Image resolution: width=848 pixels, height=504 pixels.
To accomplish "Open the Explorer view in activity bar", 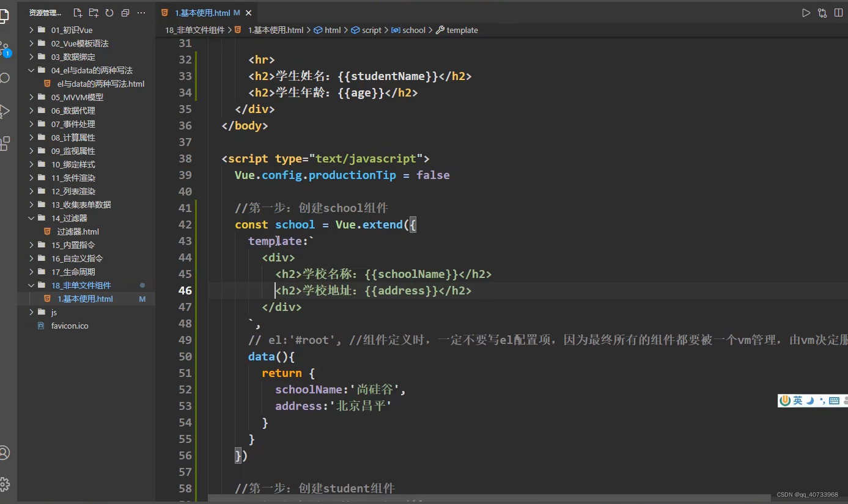I will pyautogui.click(x=4, y=15).
